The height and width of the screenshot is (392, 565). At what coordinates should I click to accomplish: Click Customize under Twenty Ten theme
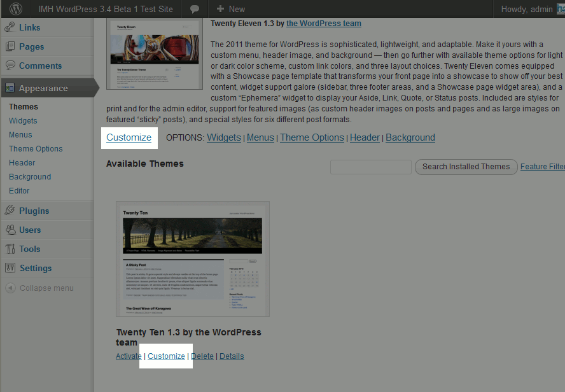tap(166, 356)
